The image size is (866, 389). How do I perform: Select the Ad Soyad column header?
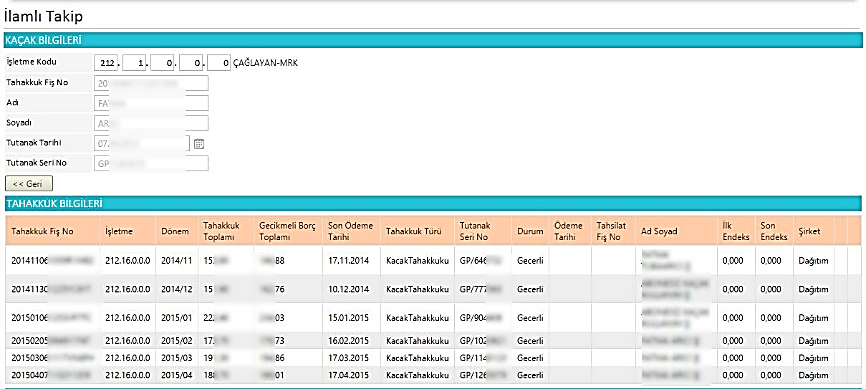(x=676, y=231)
